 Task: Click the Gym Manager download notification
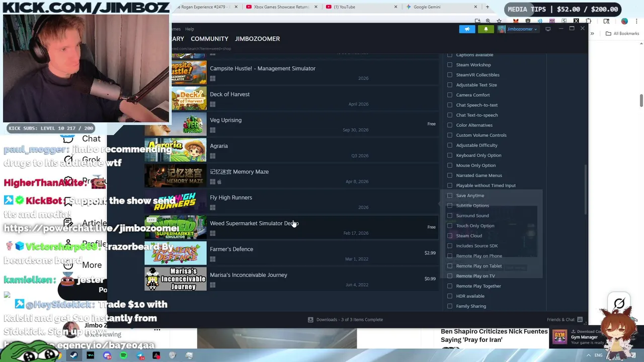[579, 337]
